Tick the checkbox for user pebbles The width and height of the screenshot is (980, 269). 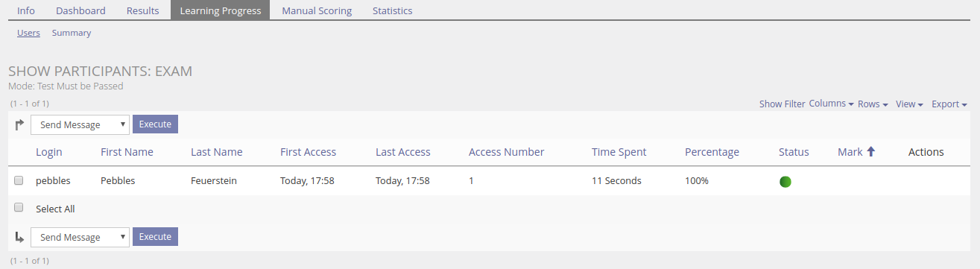(x=19, y=180)
